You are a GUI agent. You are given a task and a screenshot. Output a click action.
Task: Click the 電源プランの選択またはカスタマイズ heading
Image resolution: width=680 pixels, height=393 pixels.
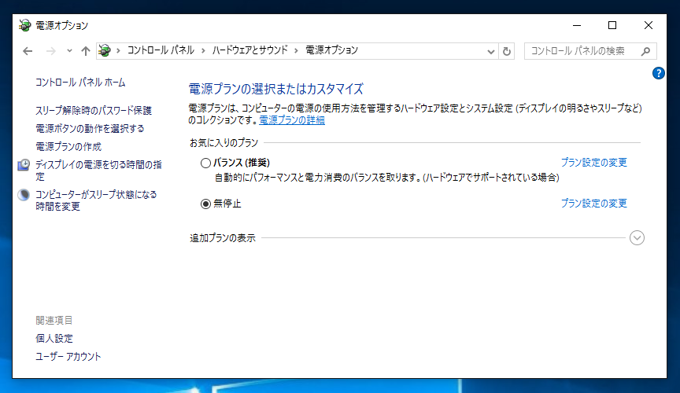[x=276, y=89]
